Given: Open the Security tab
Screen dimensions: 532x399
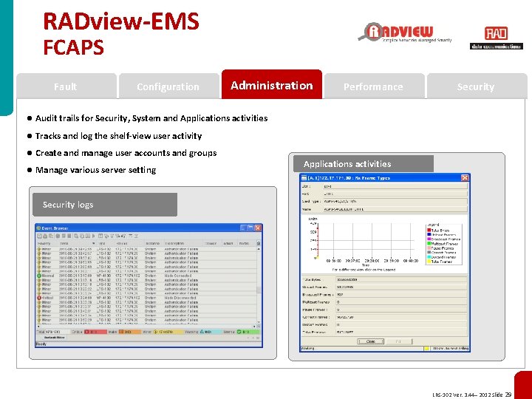Looking at the screenshot, I should click(477, 86).
